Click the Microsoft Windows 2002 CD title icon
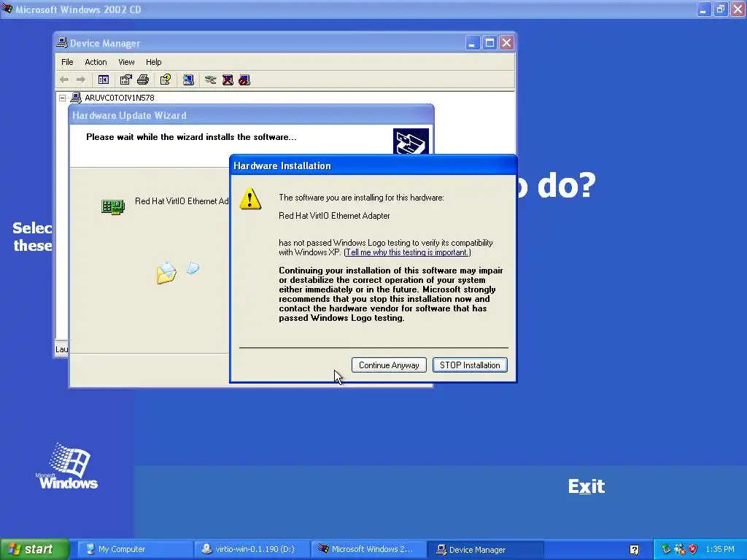 [7, 9]
